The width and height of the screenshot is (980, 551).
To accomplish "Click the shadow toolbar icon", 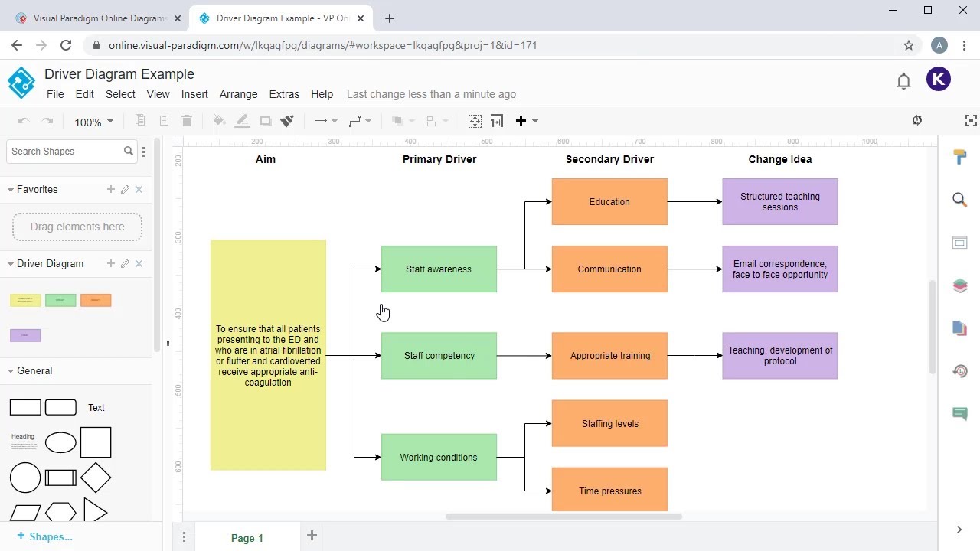I will click(x=266, y=121).
